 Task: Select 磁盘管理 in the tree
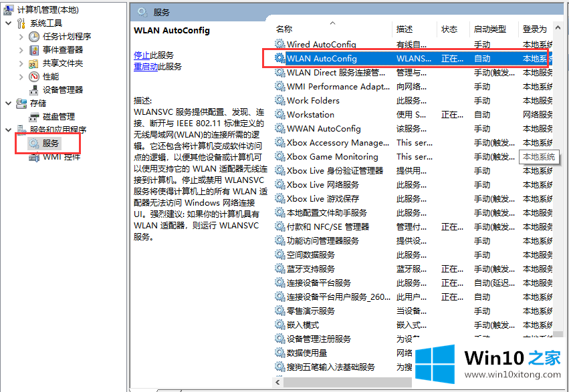(59, 117)
